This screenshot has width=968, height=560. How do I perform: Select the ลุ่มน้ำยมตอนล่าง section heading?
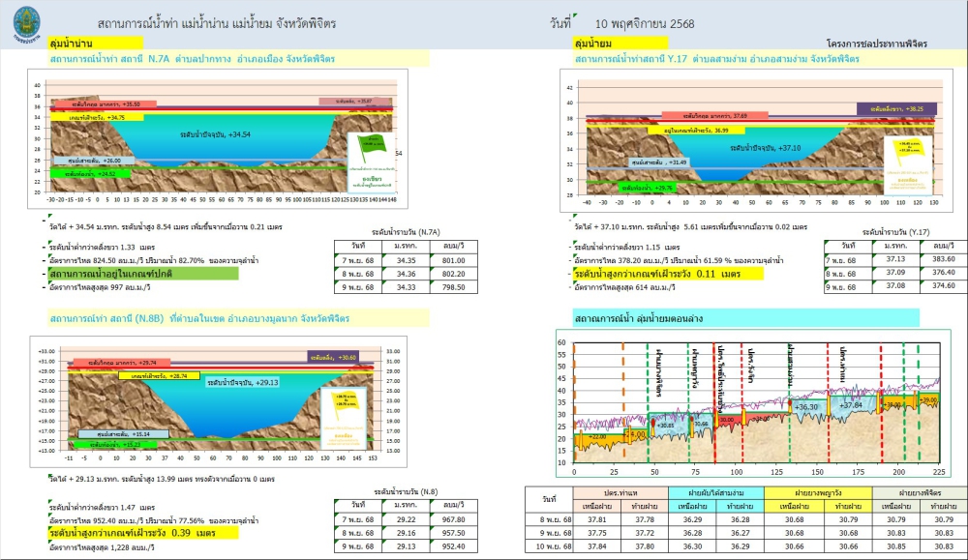[637, 317]
